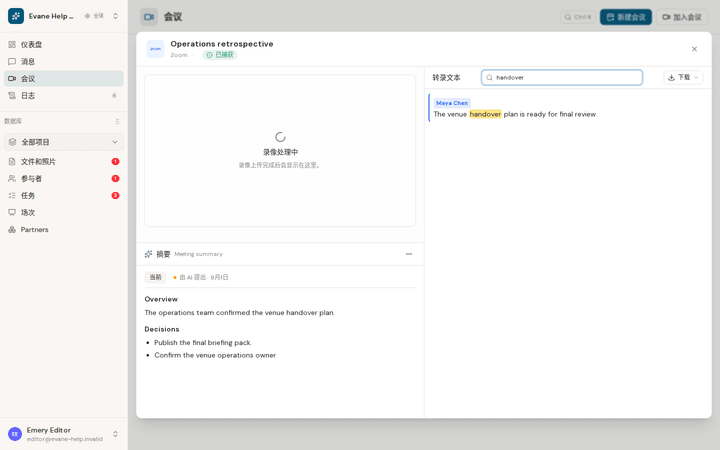Click the 全球 global scope indicator

pyautogui.click(x=94, y=16)
